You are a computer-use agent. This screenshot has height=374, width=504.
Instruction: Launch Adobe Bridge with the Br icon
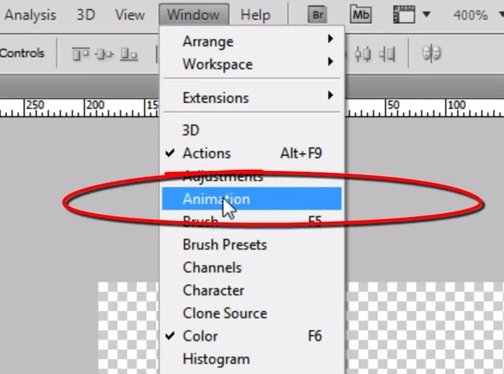pos(317,15)
